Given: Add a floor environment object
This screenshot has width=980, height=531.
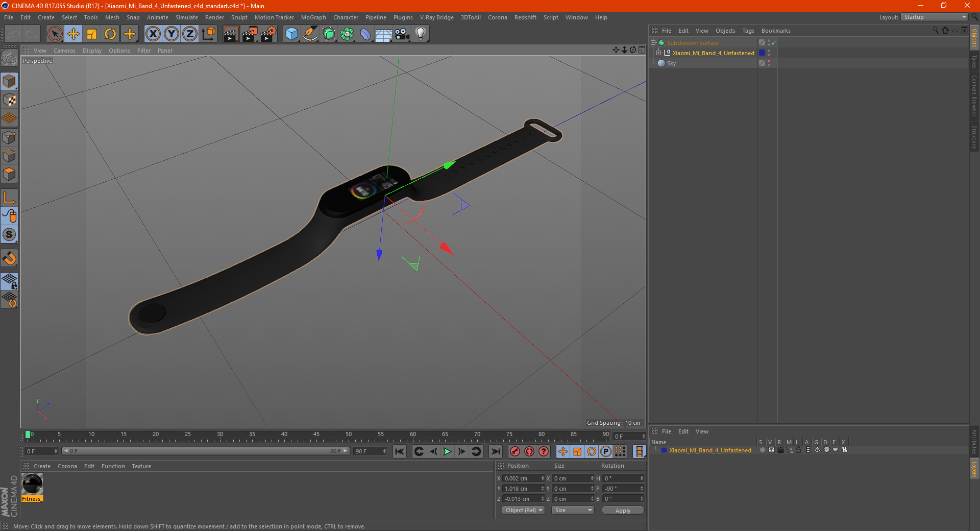Looking at the screenshot, I should [x=384, y=34].
